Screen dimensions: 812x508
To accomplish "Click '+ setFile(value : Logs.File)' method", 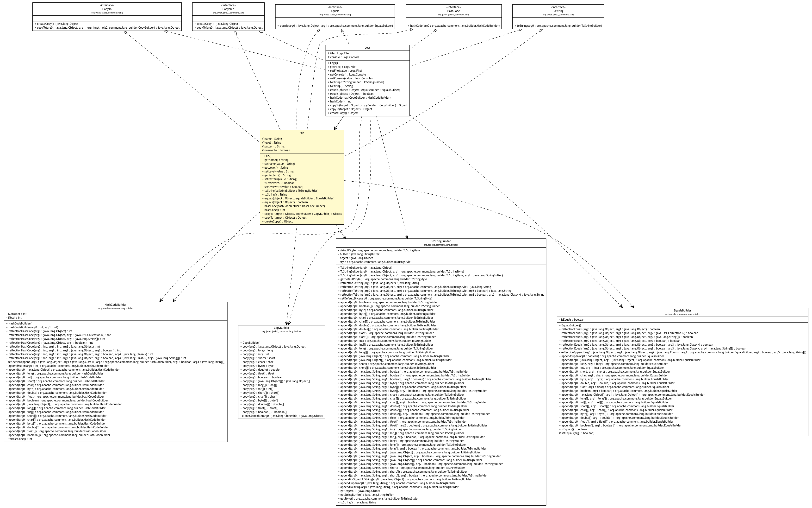I will pyautogui.click(x=345, y=71).
